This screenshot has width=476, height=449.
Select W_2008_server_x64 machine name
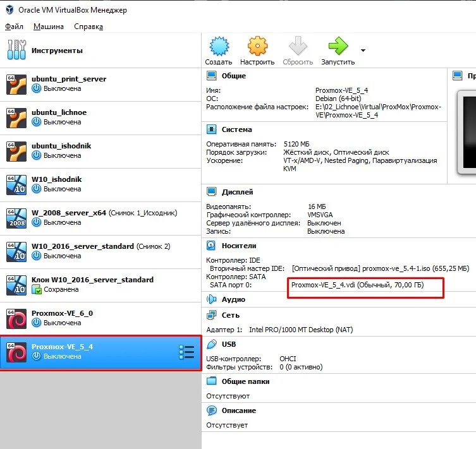[69, 213]
